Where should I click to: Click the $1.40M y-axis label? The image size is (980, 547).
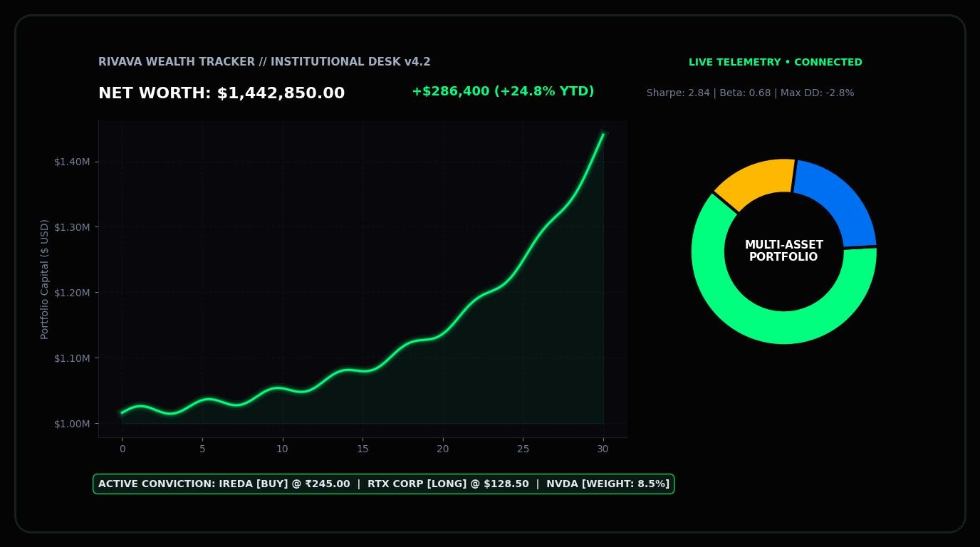(72, 162)
